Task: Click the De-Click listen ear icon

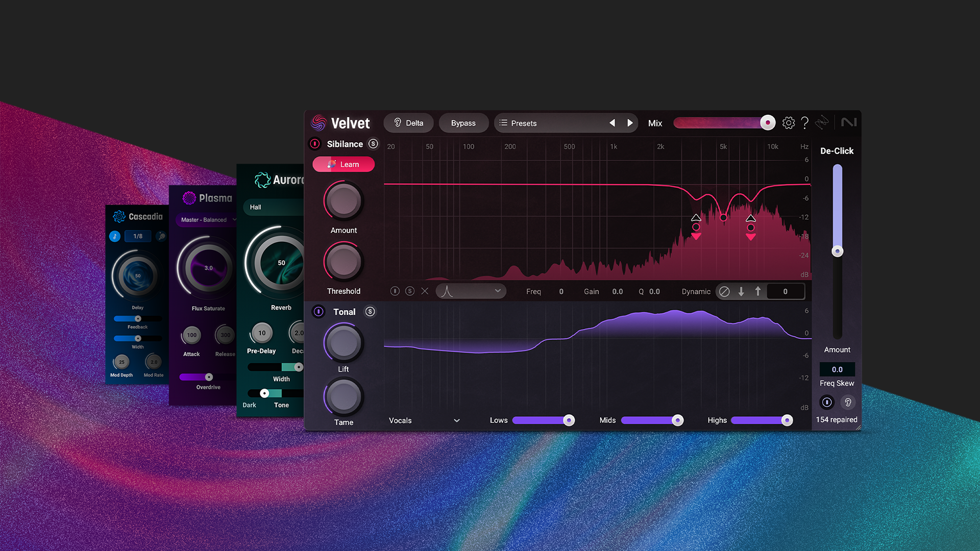Action: [x=848, y=403]
